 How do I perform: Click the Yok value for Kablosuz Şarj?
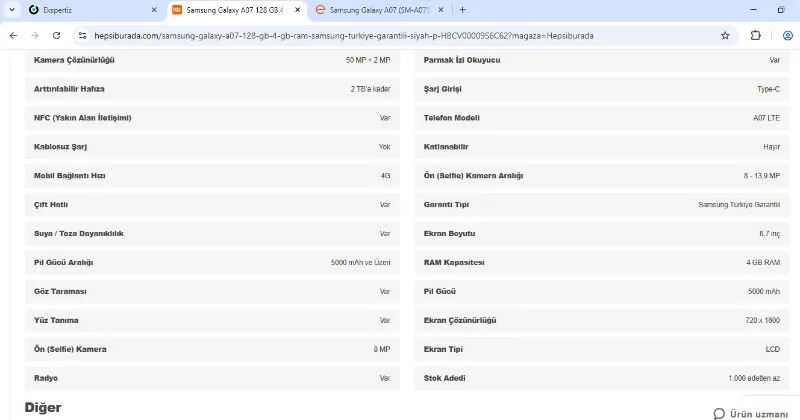point(385,146)
